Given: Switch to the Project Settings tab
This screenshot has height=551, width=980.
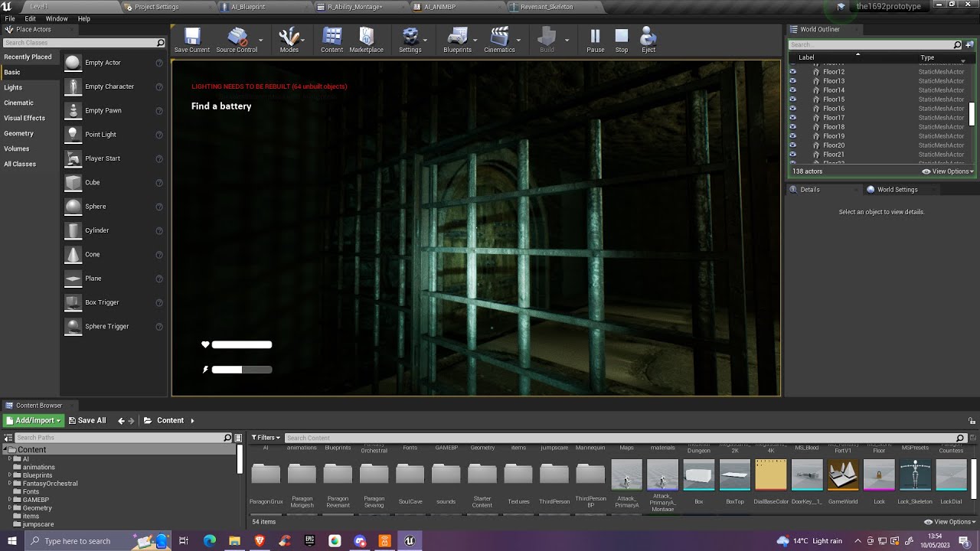Looking at the screenshot, I should (156, 7).
